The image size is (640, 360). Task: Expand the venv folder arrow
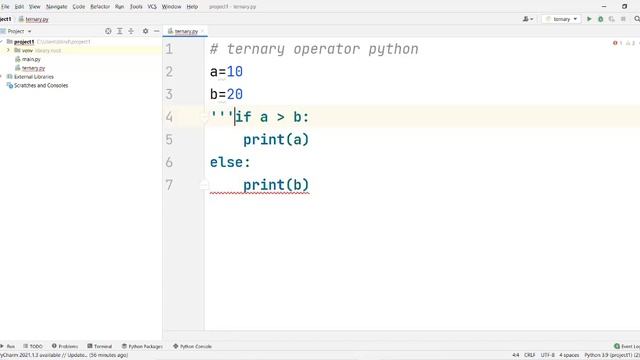8,50
